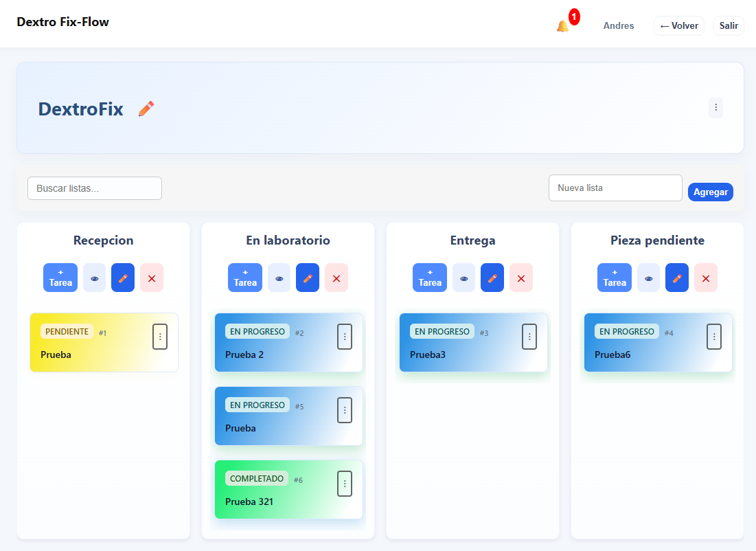Delete the Recepcion list with X icon
756x551 pixels.
coord(152,278)
